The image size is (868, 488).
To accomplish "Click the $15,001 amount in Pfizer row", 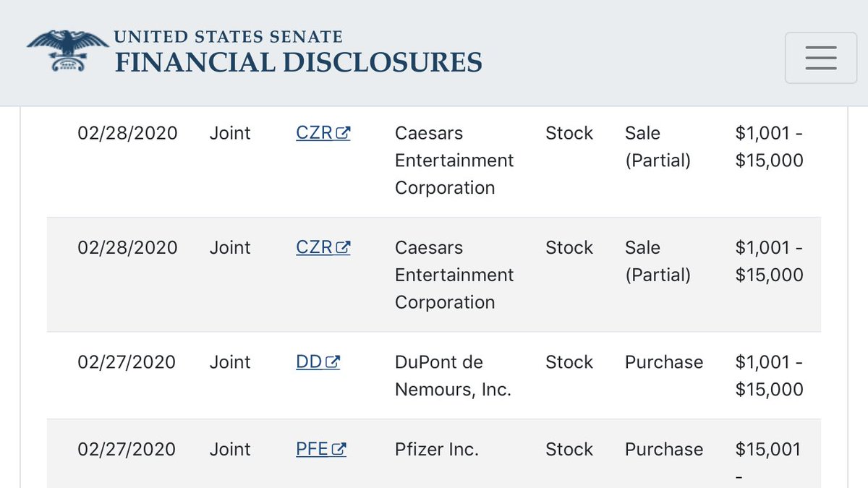I will tap(768, 449).
